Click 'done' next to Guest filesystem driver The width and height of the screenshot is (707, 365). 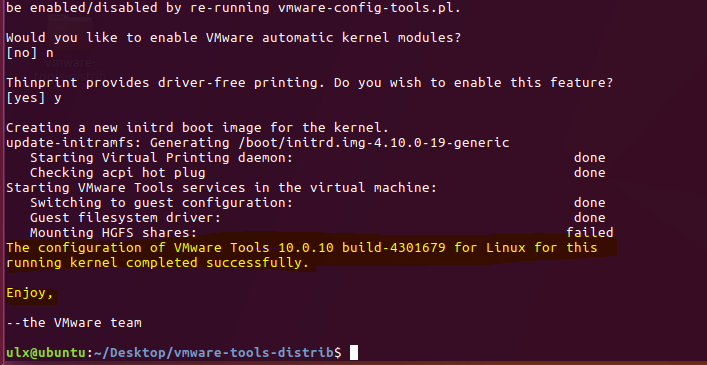tap(590, 218)
